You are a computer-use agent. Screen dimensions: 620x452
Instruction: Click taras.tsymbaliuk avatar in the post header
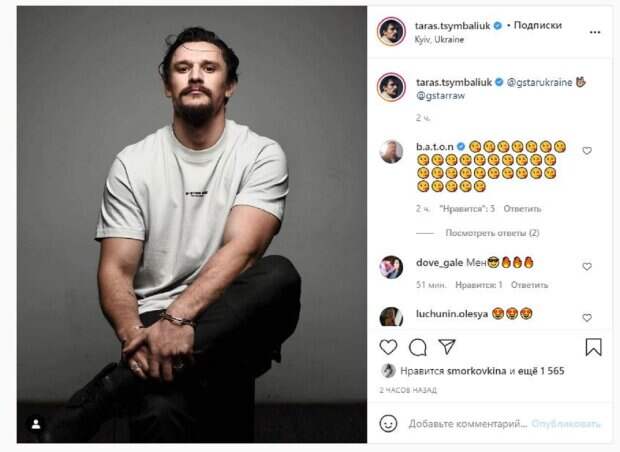pyautogui.click(x=391, y=31)
